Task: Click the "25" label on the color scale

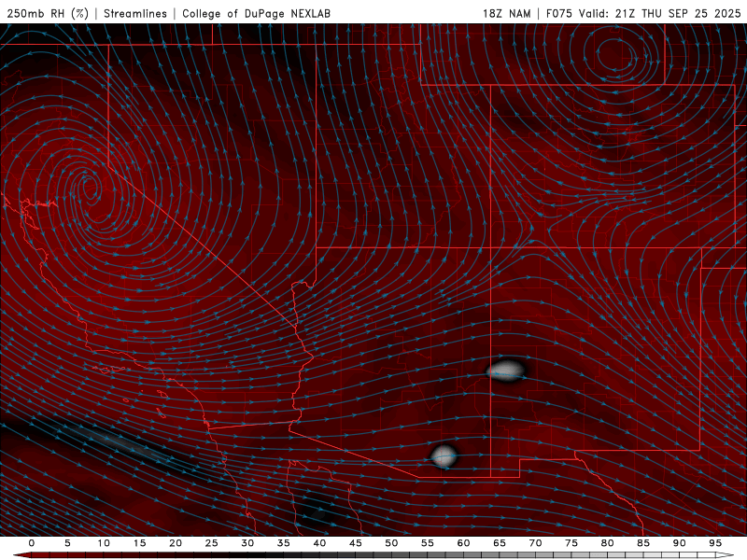Action: (211, 543)
